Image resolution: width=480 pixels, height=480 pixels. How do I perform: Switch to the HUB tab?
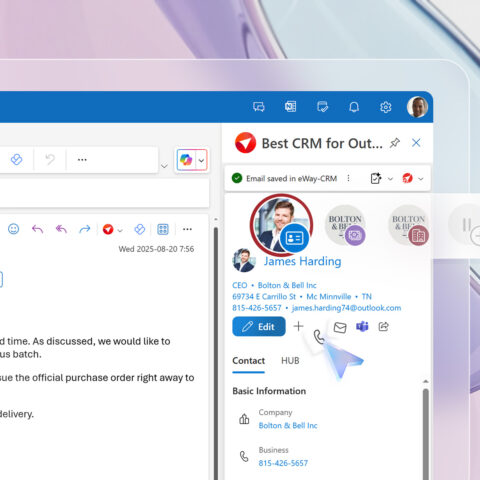(290, 361)
